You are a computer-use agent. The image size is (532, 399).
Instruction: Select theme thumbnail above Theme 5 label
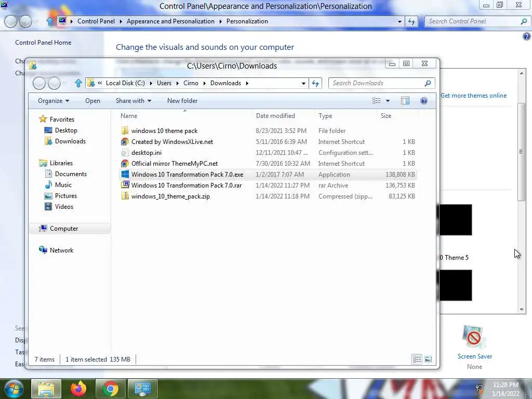pos(456,220)
